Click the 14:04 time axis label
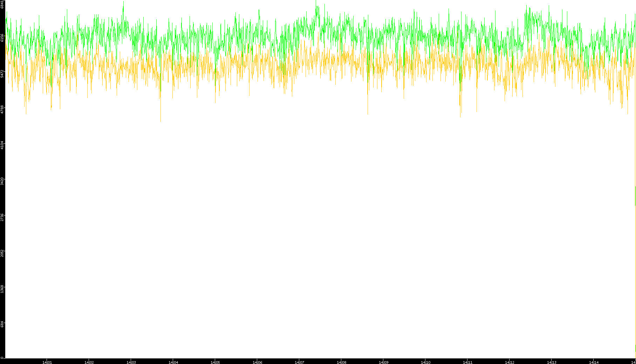Screen dimensions: 636x364 point(173,362)
